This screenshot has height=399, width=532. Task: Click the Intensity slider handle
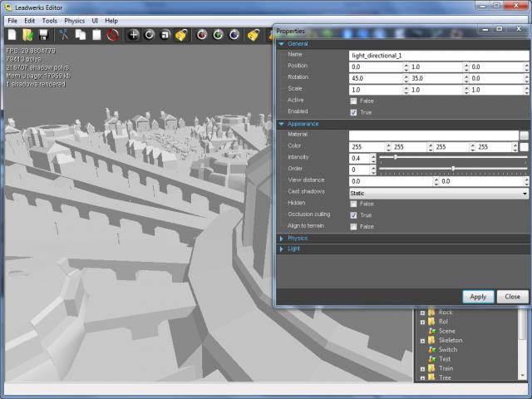pos(395,157)
